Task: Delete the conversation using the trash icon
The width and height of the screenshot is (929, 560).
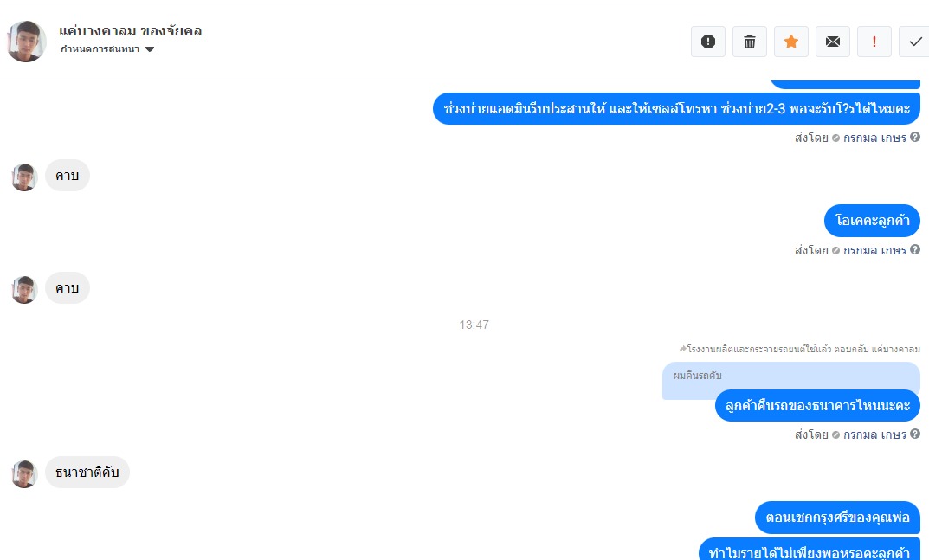Action: [x=750, y=42]
